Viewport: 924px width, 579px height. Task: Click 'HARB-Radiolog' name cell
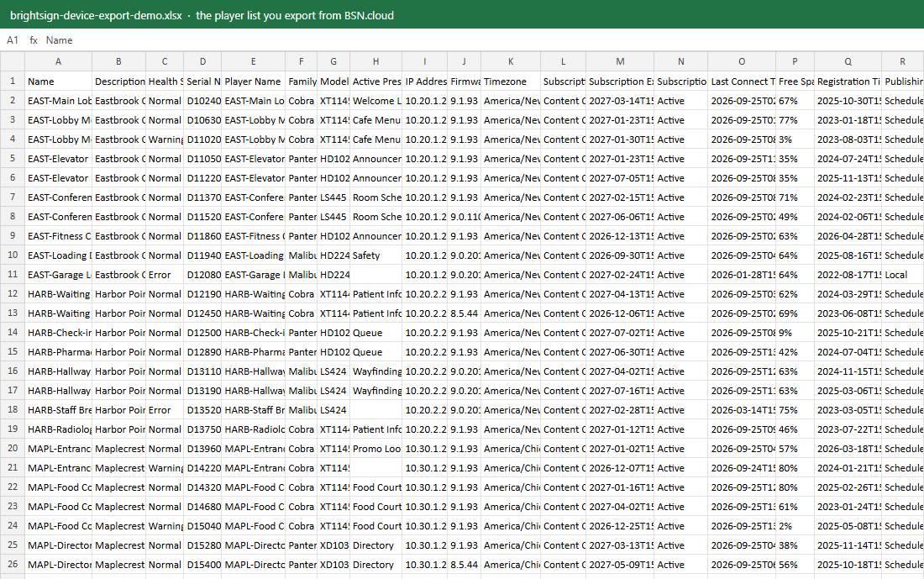[x=58, y=429]
